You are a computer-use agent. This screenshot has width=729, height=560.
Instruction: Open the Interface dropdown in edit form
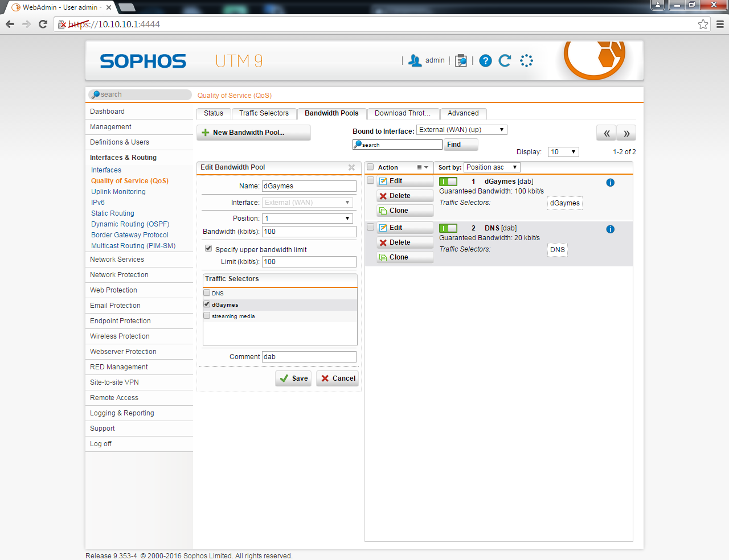308,203
